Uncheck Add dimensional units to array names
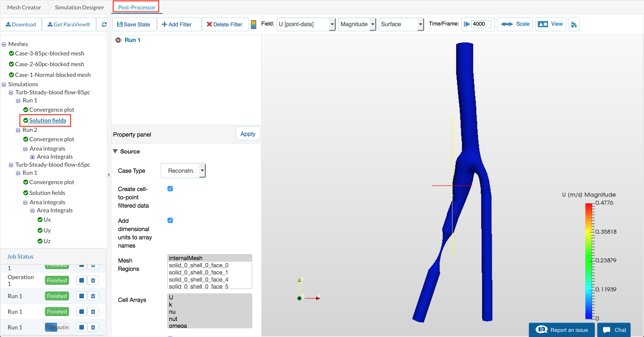This screenshot has width=644, height=337. tap(170, 220)
